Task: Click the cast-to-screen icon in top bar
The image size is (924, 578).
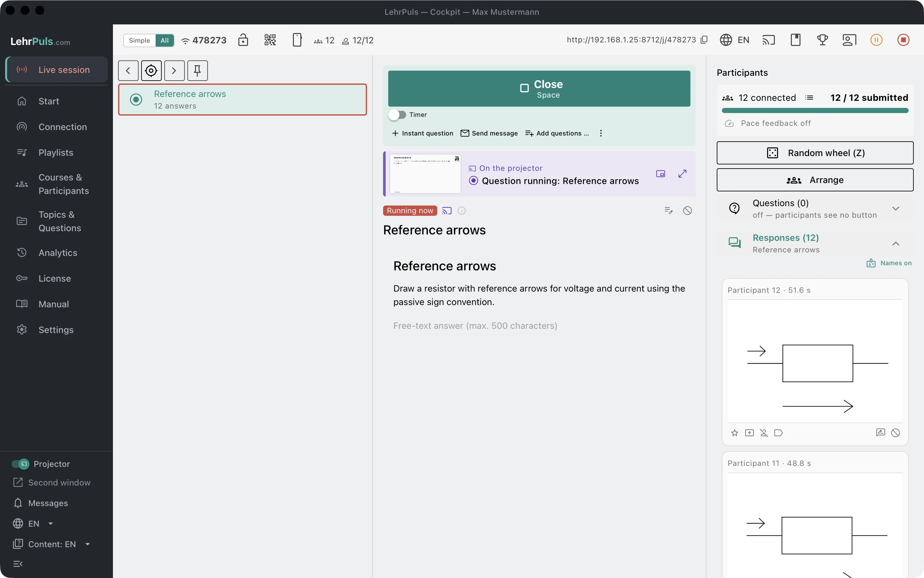Action: click(769, 40)
